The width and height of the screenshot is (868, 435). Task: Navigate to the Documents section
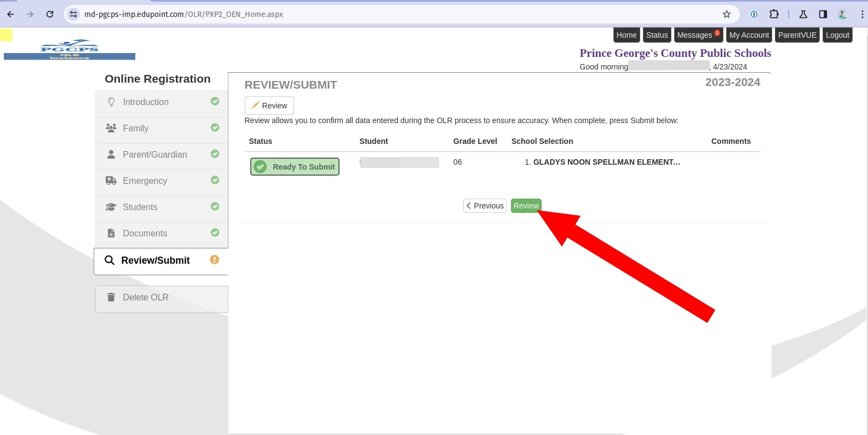pos(145,234)
